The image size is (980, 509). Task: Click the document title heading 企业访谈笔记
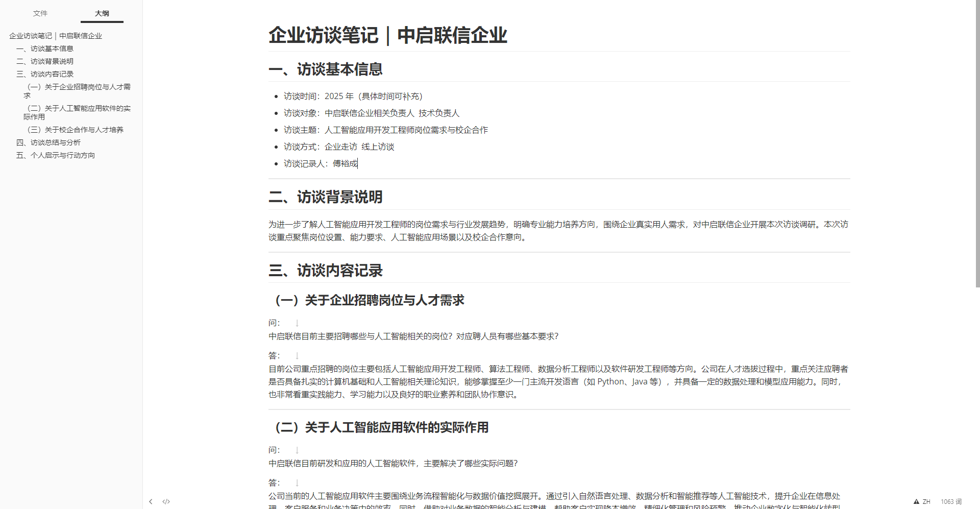tap(388, 35)
